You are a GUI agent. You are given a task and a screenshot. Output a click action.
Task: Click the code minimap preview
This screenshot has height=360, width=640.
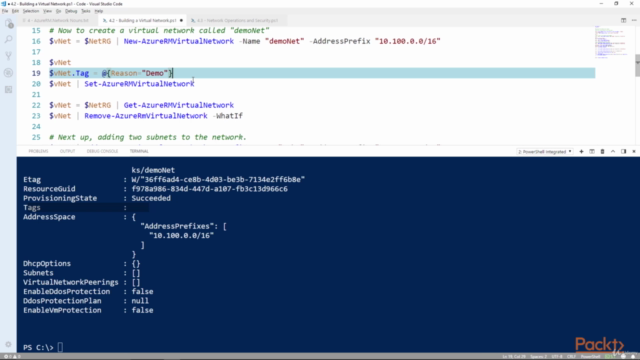pyautogui.click(x=611, y=42)
